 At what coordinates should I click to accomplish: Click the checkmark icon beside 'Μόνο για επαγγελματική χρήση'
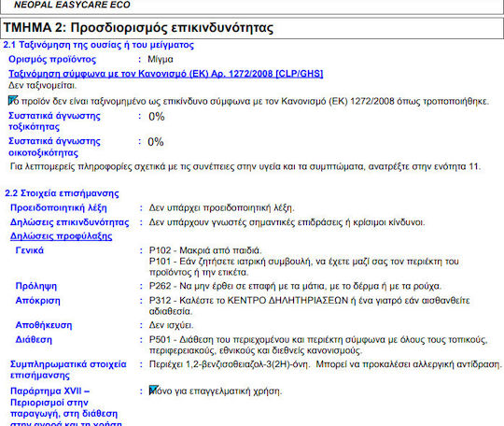[154, 390]
